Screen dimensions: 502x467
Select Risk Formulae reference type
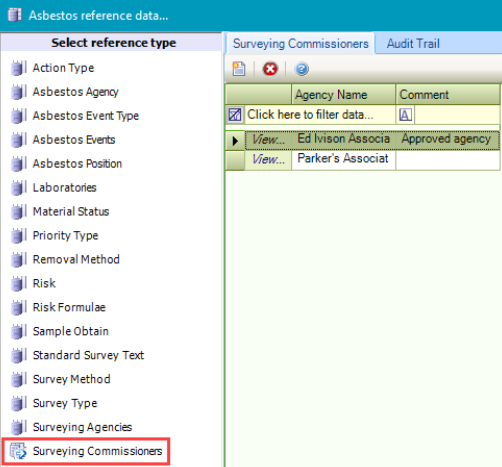(69, 307)
